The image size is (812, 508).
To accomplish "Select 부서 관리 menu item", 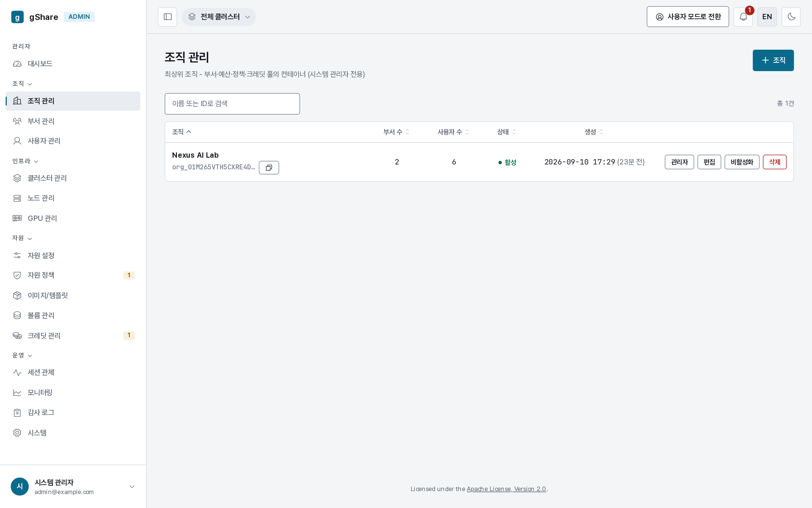I will pyautogui.click(x=73, y=121).
